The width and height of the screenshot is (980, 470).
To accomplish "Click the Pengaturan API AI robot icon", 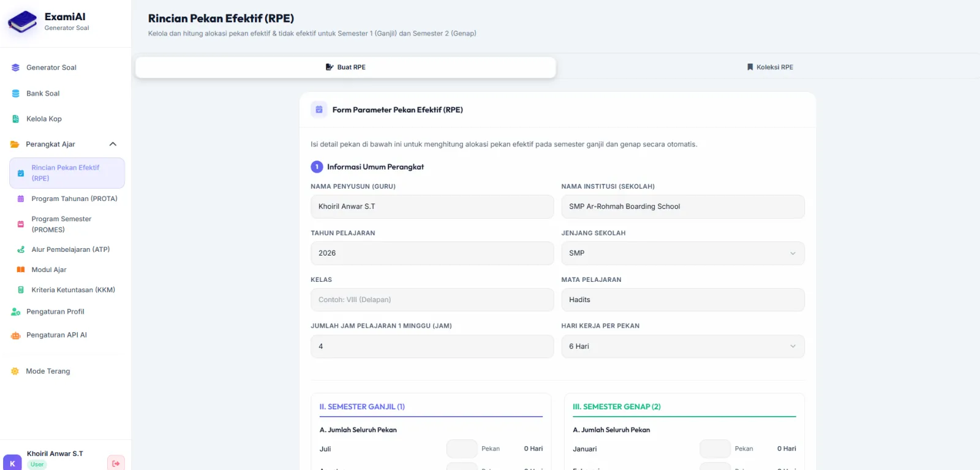I will (16, 335).
